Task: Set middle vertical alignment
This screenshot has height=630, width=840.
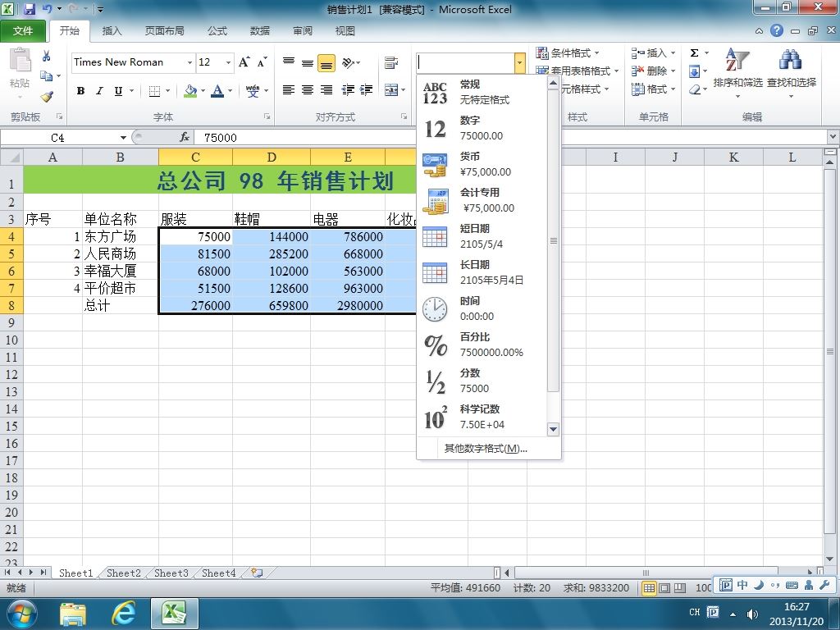Action: coord(308,62)
